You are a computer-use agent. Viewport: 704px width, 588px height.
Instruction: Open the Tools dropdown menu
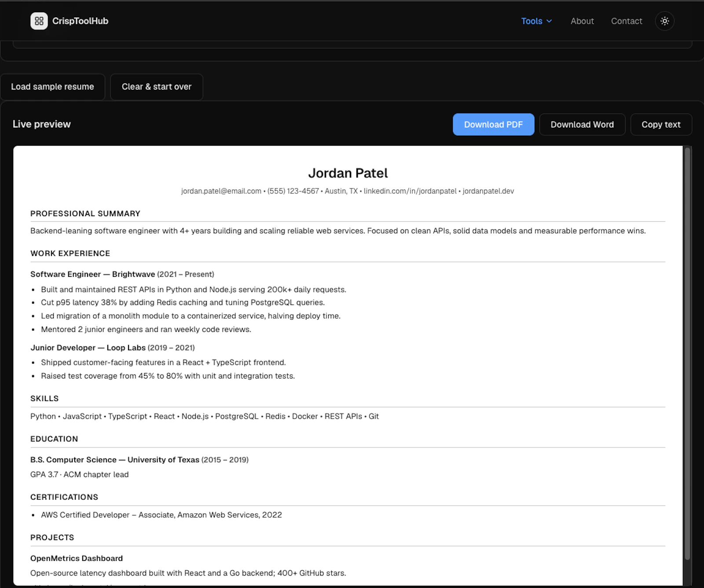pos(536,21)
